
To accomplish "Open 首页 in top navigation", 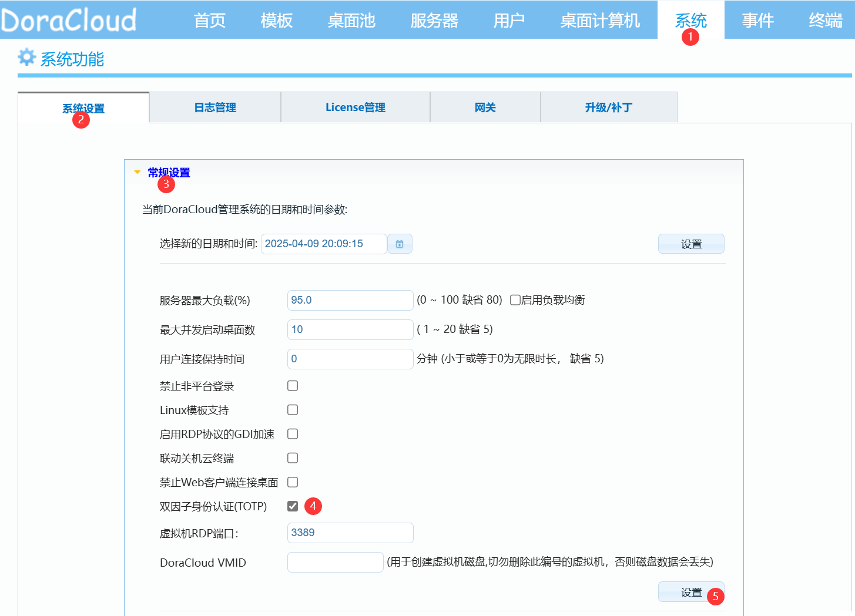I will (x=210, y=21).
